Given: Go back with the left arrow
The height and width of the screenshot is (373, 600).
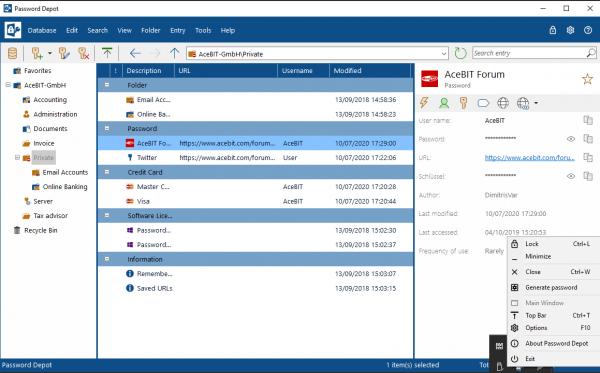Looking at the screenshot, I should point(135,53).
